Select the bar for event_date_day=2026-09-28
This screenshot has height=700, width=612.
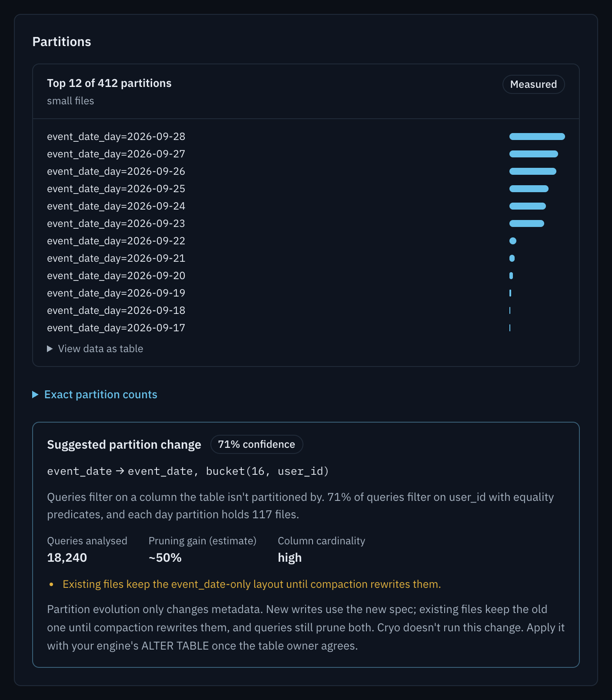[x=537, y=137]
